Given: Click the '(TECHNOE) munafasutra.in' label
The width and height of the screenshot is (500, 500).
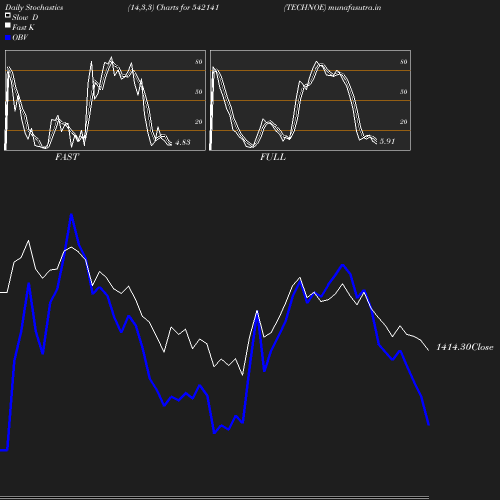Looking at the screenshot, I should pyautogui.click(x=332, y=7).
